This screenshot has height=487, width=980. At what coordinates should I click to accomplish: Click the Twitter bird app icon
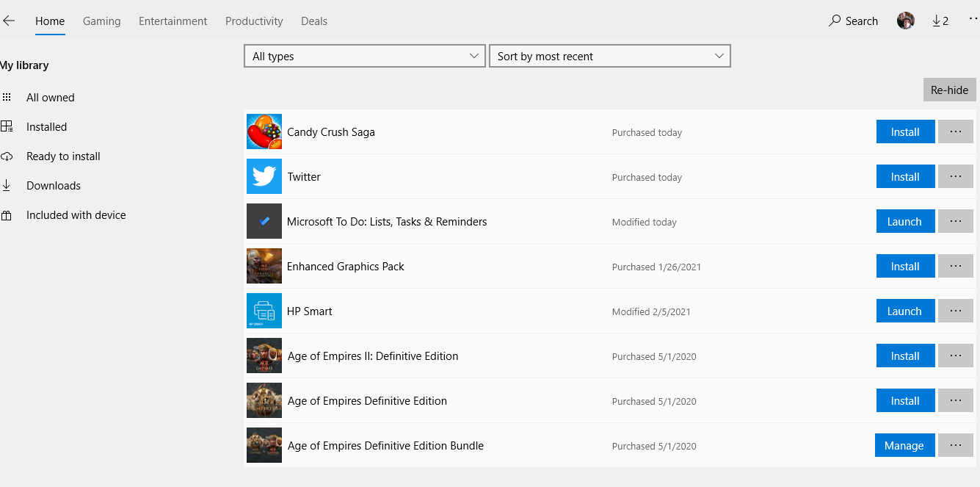[264, 177]
